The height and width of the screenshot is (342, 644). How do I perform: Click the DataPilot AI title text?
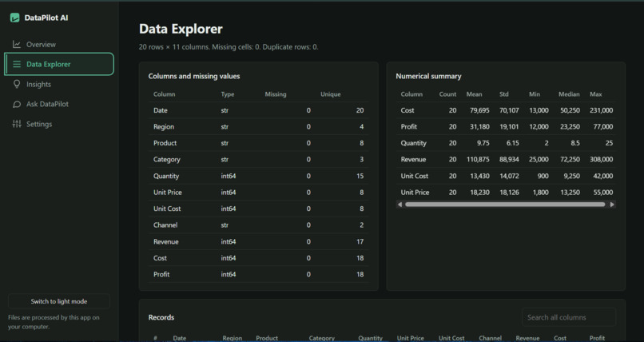46,18
